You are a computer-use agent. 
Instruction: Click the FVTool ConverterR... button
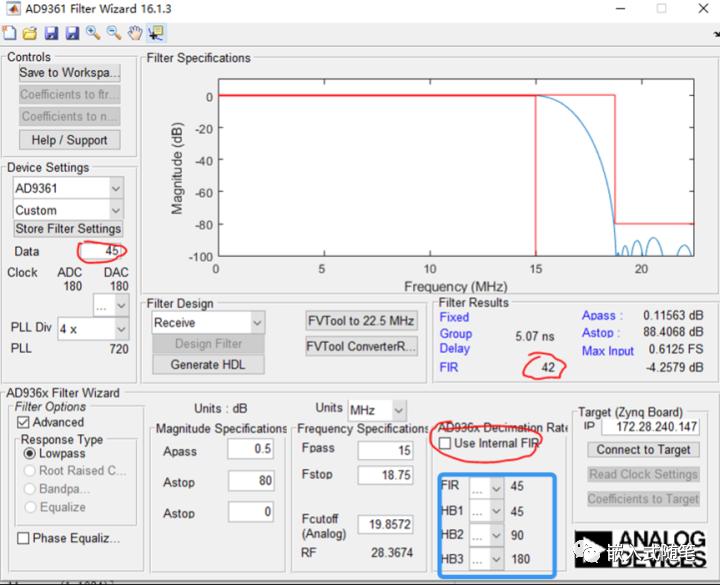point(361,346)
